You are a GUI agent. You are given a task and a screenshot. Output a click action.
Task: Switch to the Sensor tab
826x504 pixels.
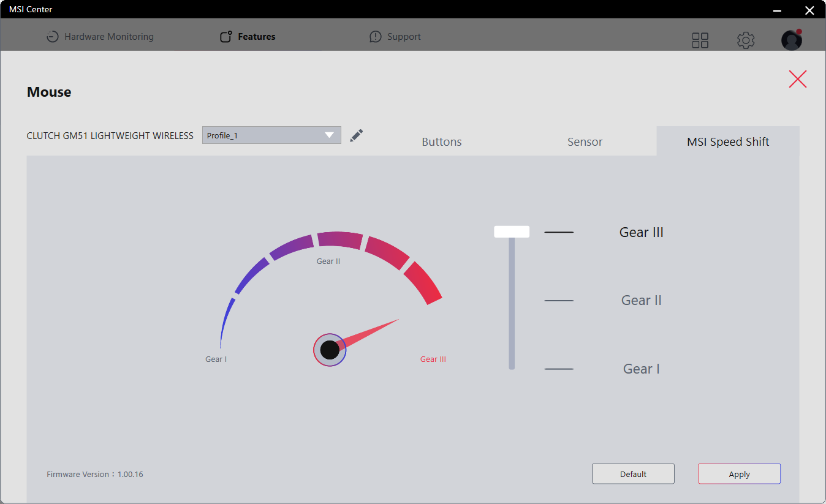point(585,141)
